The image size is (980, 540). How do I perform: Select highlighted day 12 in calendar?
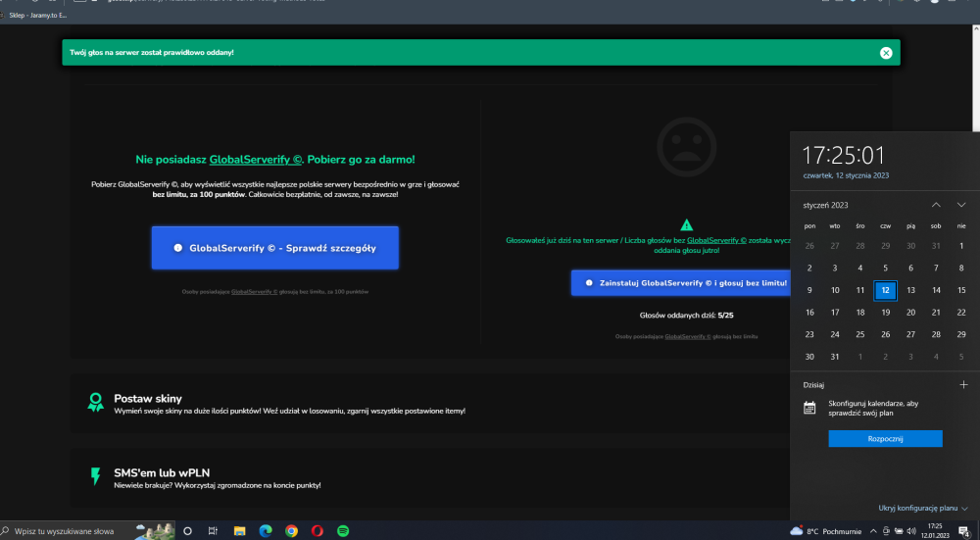pos(886,290)
